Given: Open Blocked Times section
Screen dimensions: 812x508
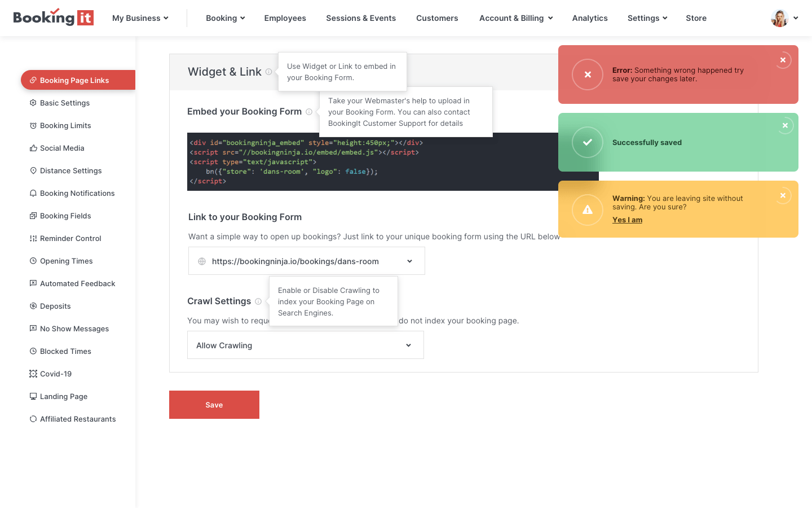Looking at the screenshot, I should click(x=65, y=351).
